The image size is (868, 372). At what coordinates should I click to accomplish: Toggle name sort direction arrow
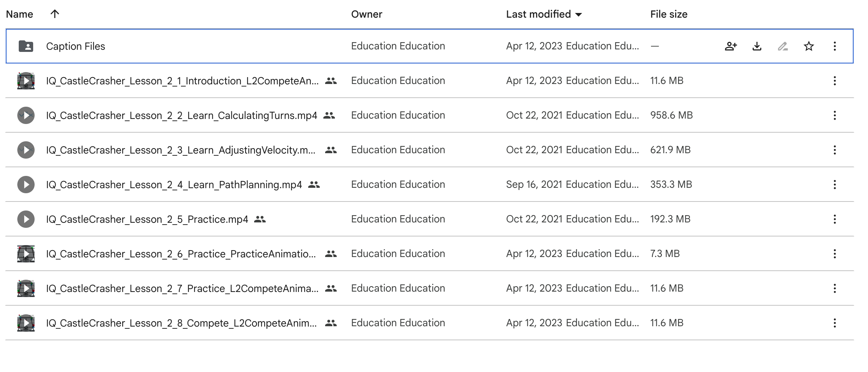coord(55,14)
